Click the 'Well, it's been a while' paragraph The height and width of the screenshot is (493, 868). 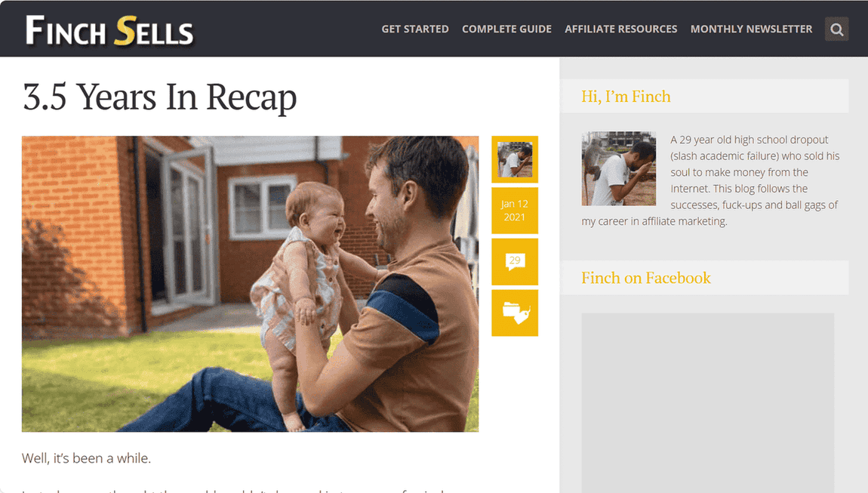click(x=86, y=458)
